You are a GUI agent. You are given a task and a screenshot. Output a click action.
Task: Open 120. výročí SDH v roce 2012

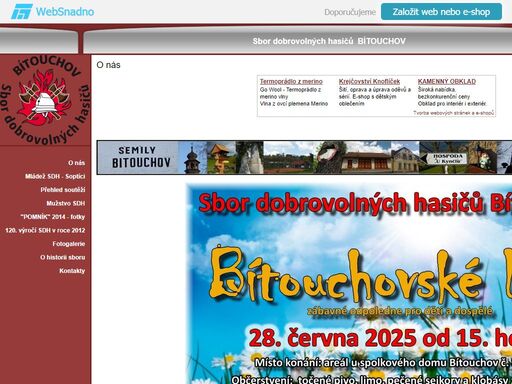[x=45, y=230]
